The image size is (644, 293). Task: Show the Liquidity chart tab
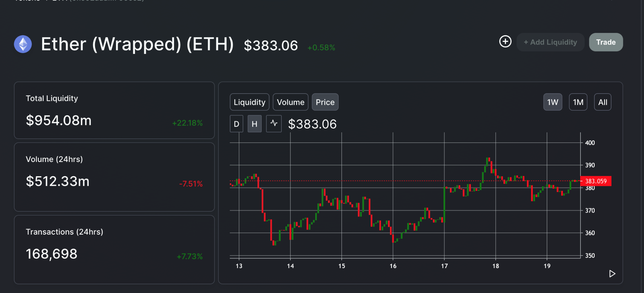(x=249, y=102)
